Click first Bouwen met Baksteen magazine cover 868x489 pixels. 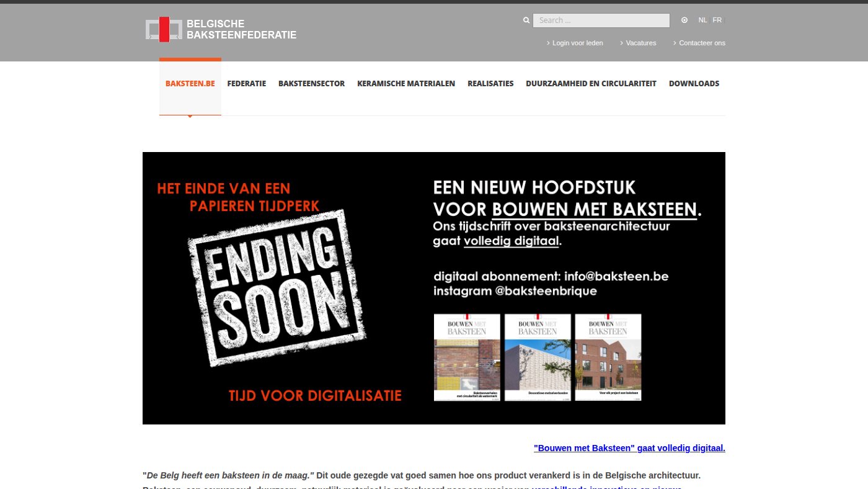pyautogui.click(x=467, y=357)
